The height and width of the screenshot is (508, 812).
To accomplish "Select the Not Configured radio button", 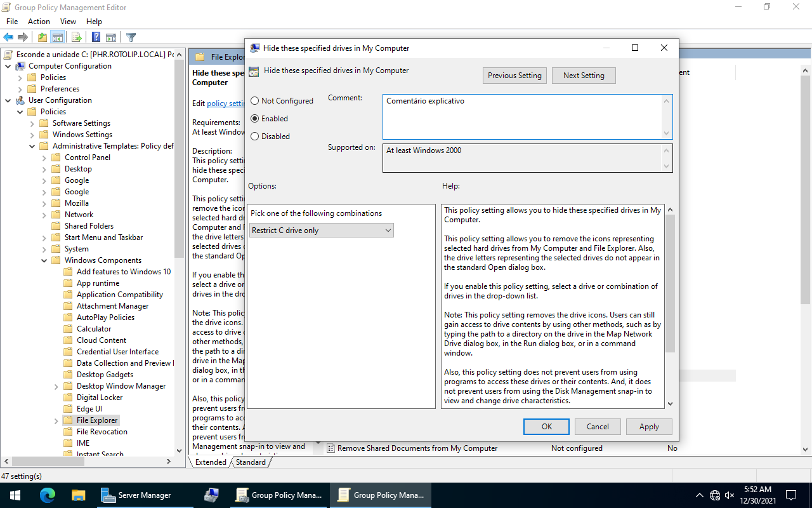I will (254, 100).
